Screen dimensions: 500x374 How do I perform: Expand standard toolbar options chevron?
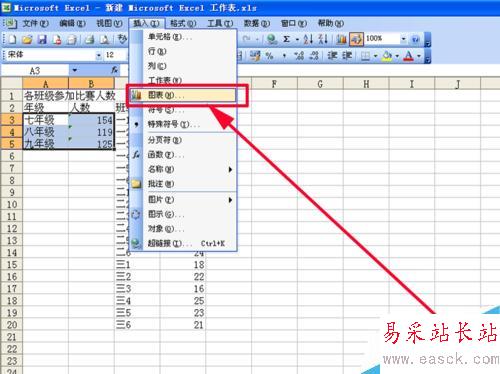click(428, 40)
